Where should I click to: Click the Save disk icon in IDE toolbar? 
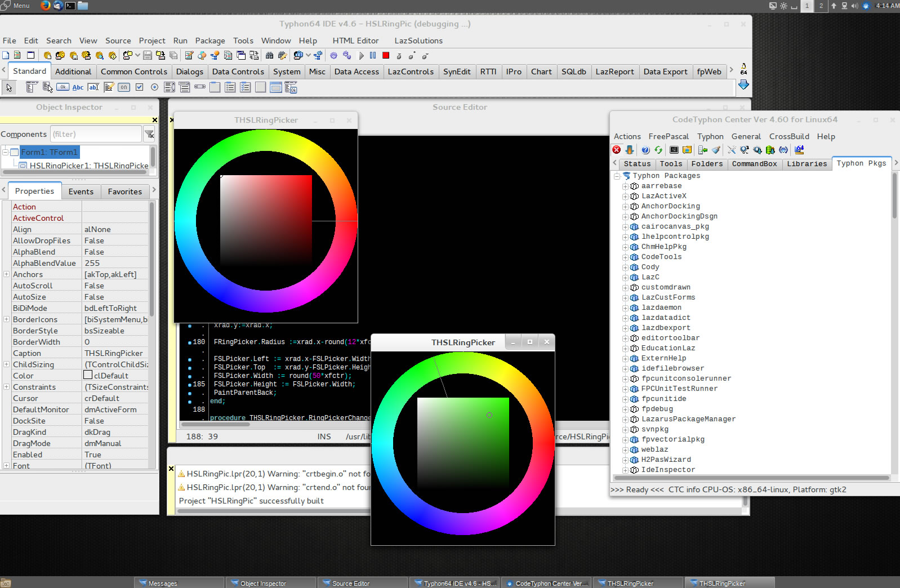[x=148, y=55]
